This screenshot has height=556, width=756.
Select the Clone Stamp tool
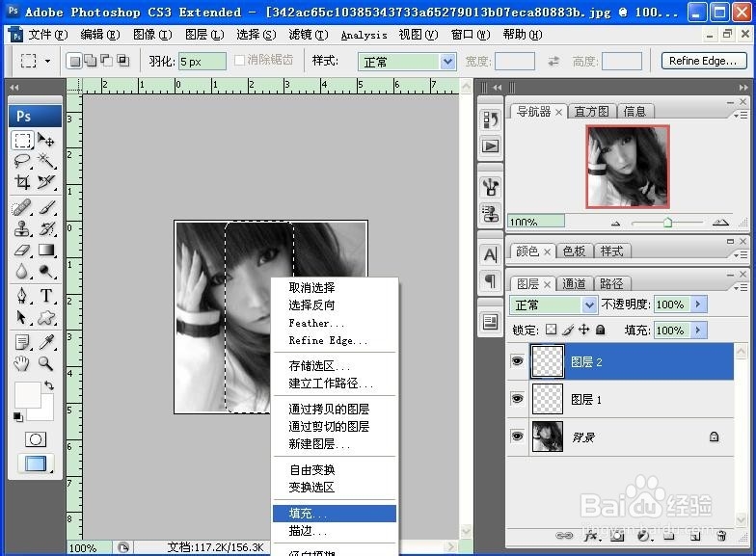click(22, 229)
